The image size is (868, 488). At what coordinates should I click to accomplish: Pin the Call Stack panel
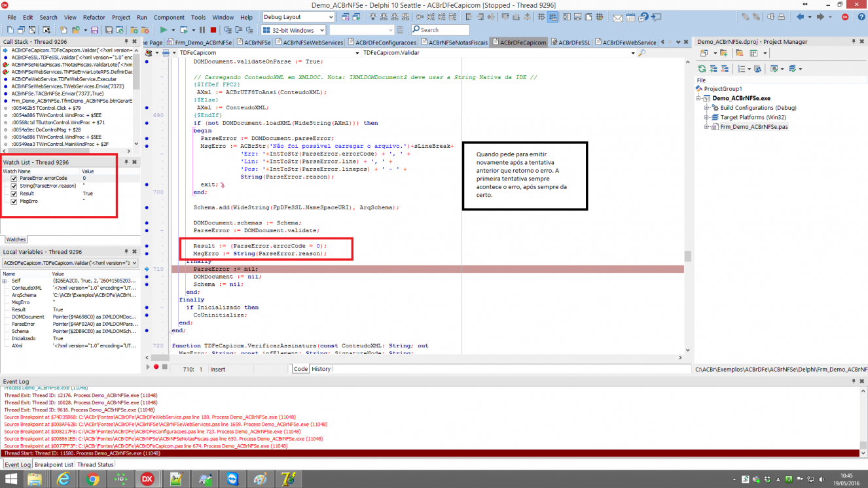click(x=126, y=42)
